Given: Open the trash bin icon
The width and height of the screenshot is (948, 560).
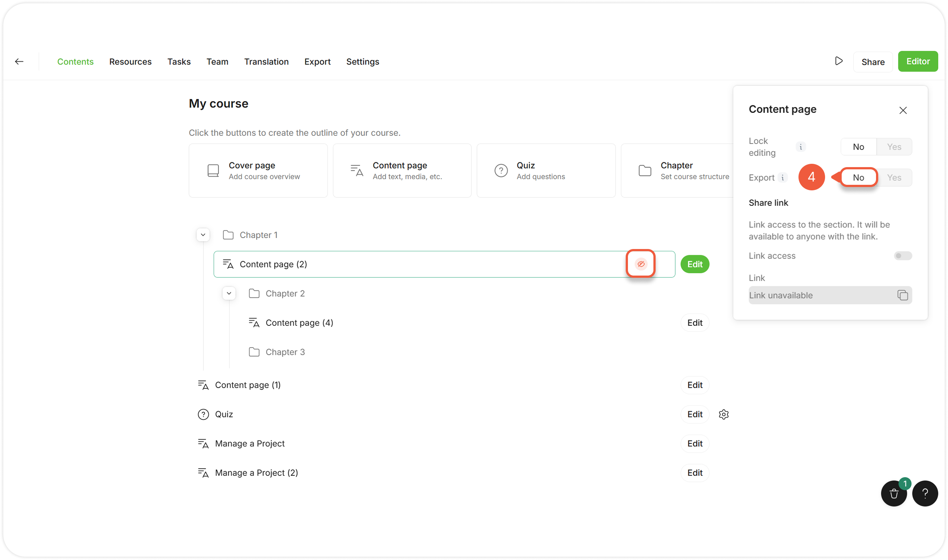Looking at the screenshot, I should click(894, 493).
